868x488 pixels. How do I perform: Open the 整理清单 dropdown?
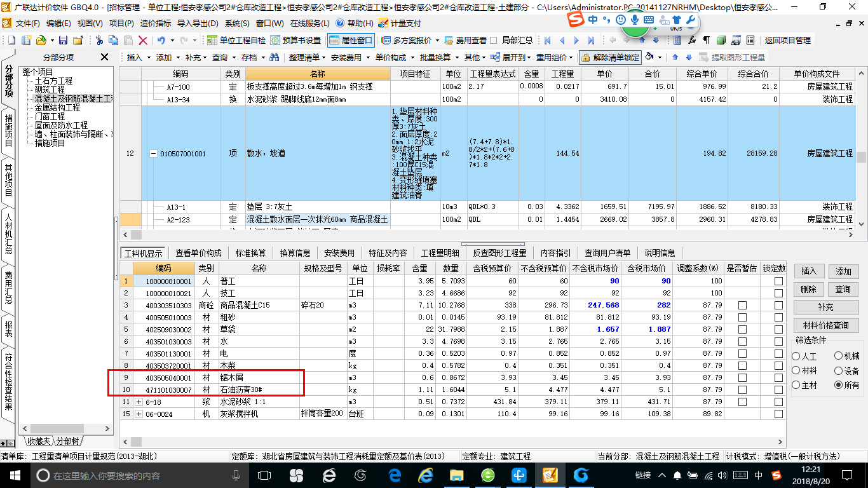(307, 57)
